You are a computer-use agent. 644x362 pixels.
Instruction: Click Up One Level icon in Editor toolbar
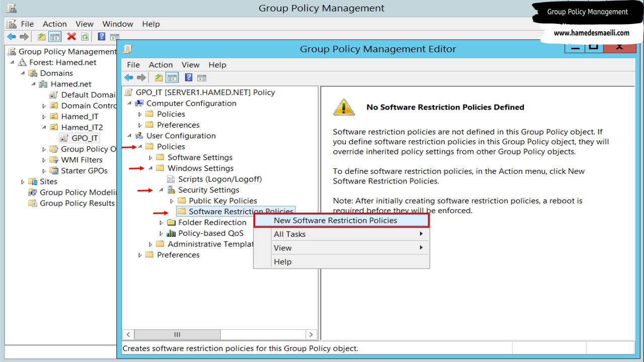pos(159,77)
